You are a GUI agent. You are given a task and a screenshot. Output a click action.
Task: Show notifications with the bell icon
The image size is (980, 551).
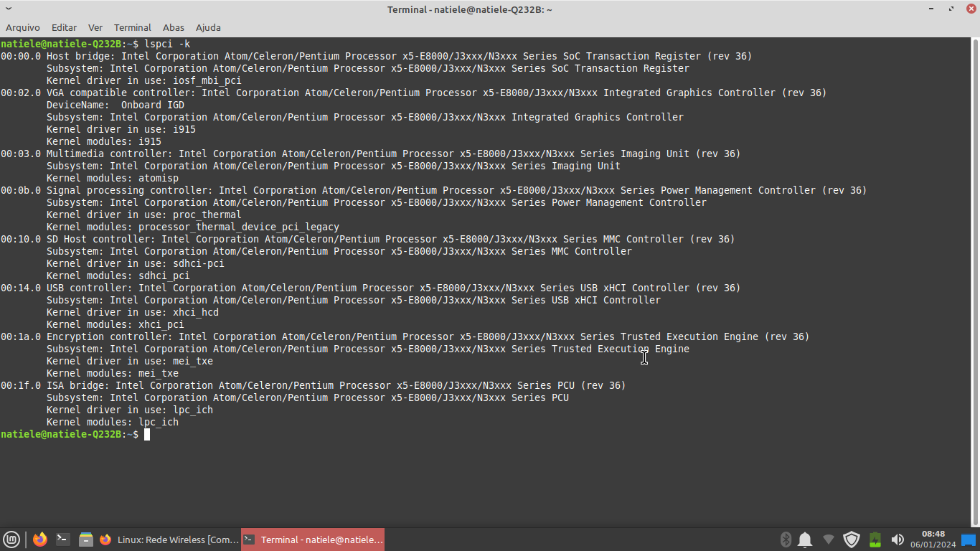806,540
